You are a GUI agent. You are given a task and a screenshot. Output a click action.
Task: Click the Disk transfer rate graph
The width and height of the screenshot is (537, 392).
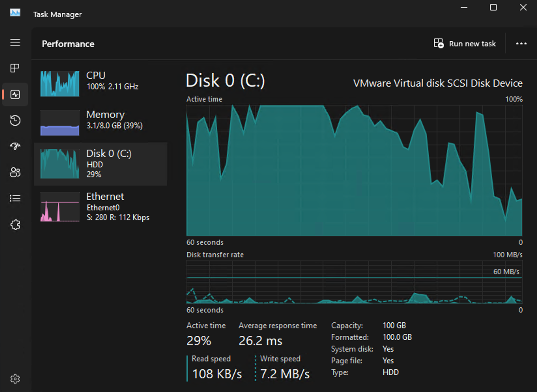[354, 282]
